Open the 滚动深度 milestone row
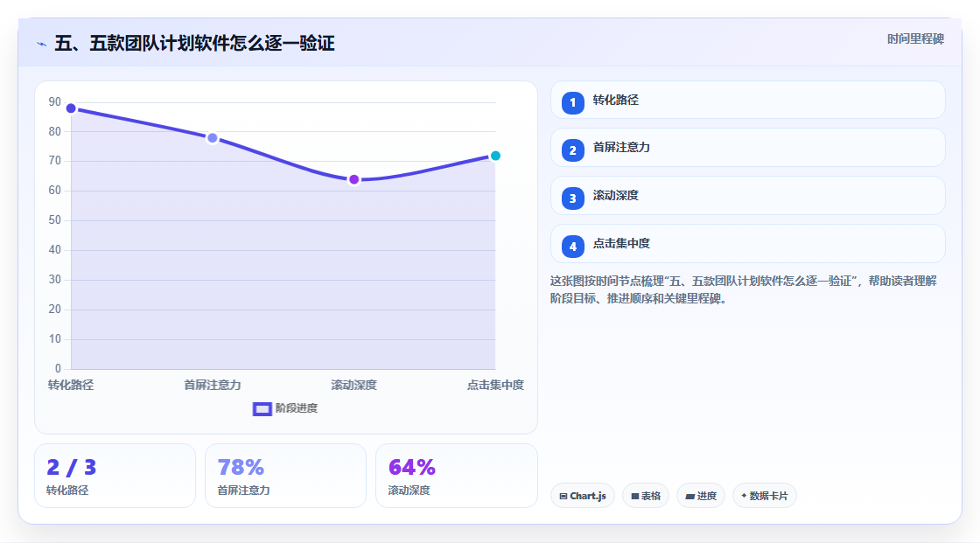Viewport: 980px width, 543px height. (x=747, y=196)
